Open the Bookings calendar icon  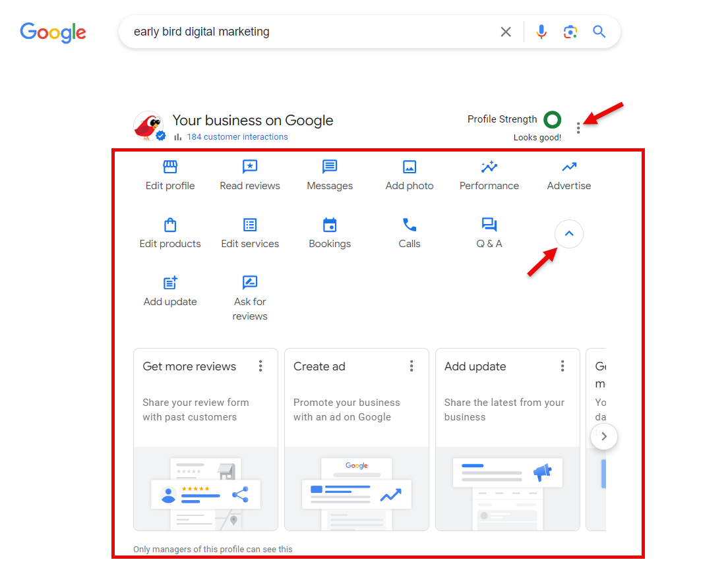[330, 225]
